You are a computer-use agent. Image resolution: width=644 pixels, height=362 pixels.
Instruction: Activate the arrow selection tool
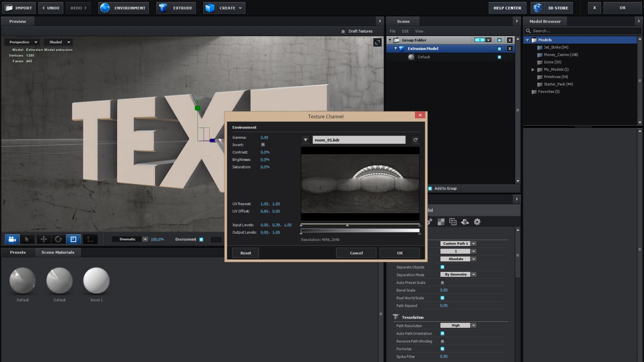pyautogui.click(x=27, y=239)
